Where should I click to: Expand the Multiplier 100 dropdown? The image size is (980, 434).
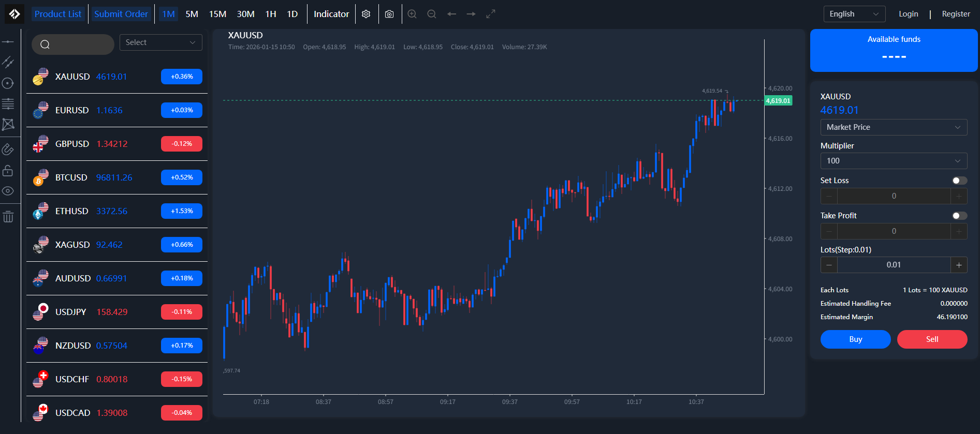click(x=894, y=161)
